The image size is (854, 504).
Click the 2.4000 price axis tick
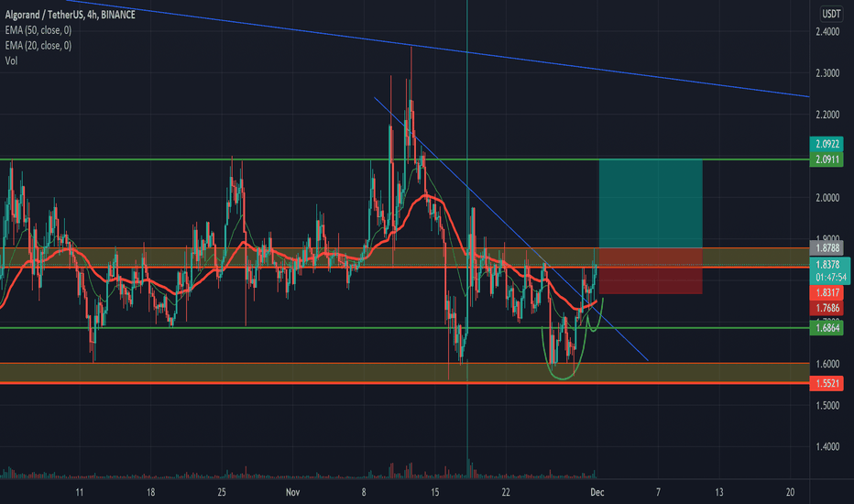coord(827,31)
